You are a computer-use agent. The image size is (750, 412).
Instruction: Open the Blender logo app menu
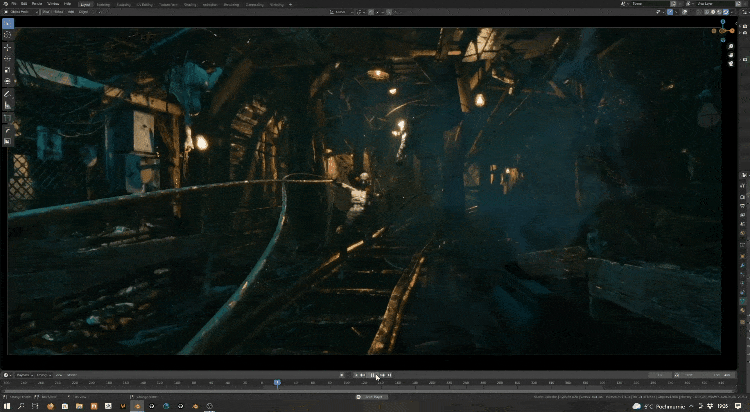tap(5, 4)
